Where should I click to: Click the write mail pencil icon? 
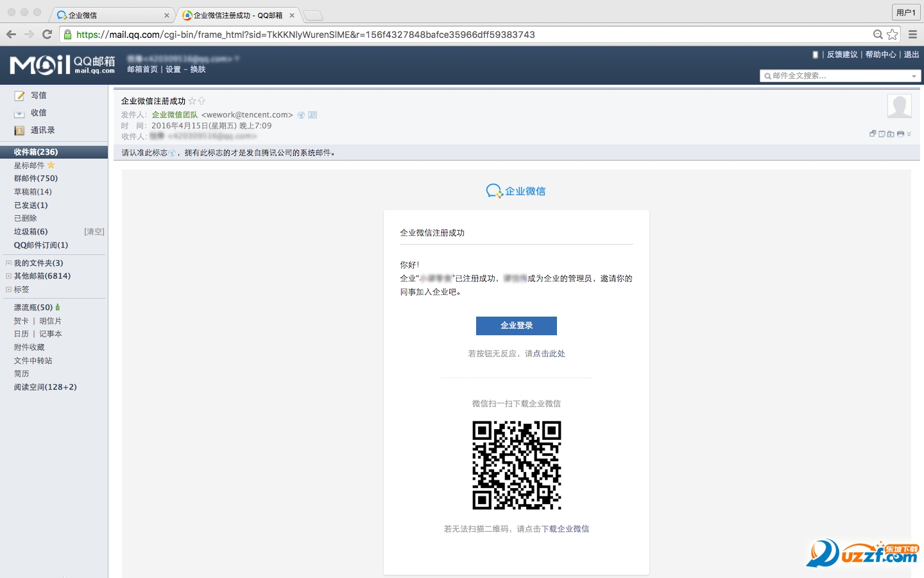tap(19, 96)
